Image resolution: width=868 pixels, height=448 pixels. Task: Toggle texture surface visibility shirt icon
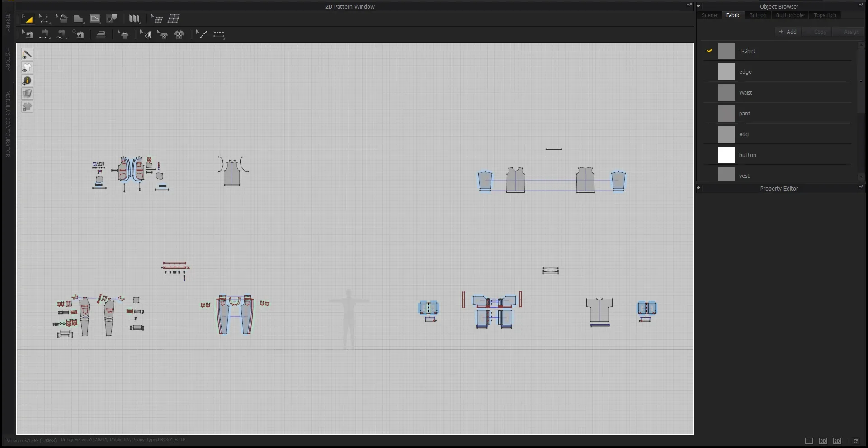(x=27, y=68)
